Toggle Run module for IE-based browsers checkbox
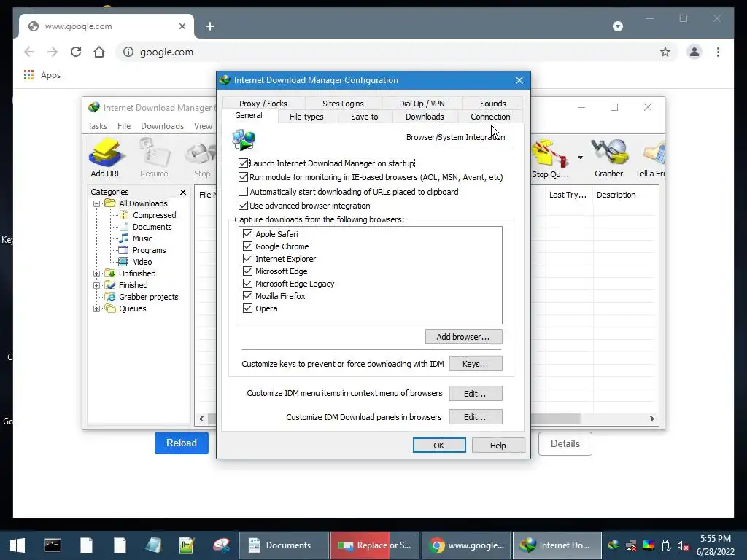Image resolution: width=747 pixels, height=560 pixels. point(243,177)
